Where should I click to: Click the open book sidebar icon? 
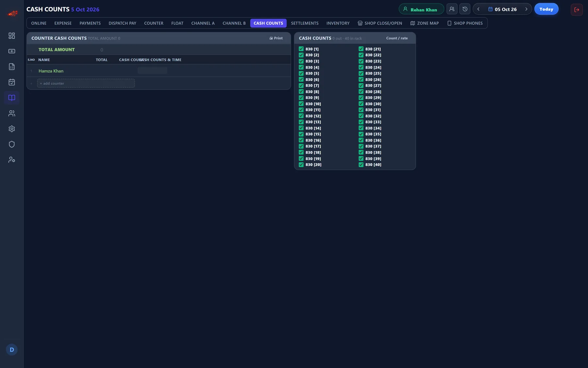[x=12, y=98]
